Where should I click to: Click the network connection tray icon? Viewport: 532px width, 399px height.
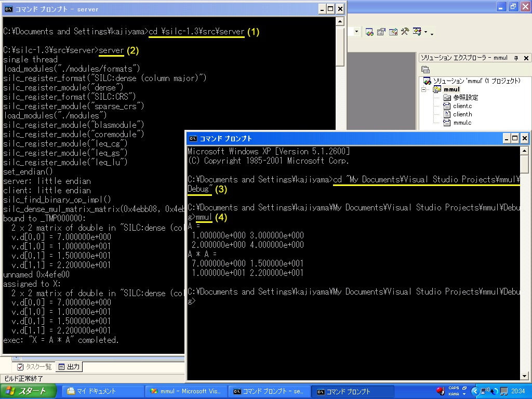pos(485,391)
